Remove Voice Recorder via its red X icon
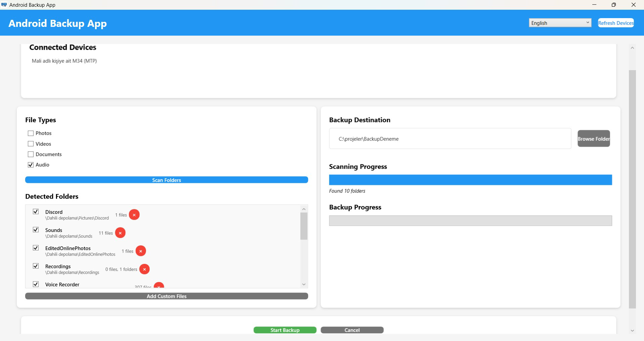644x341 pixels. 159,287
